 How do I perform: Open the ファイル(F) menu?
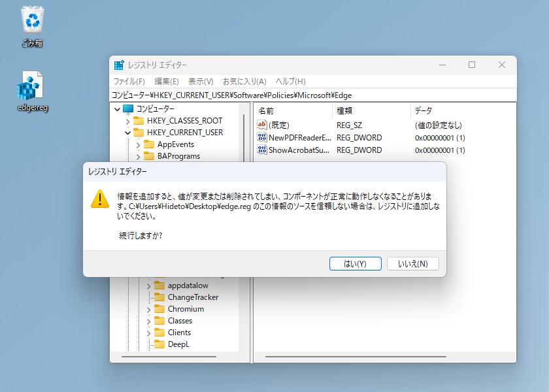pos(129,82)
